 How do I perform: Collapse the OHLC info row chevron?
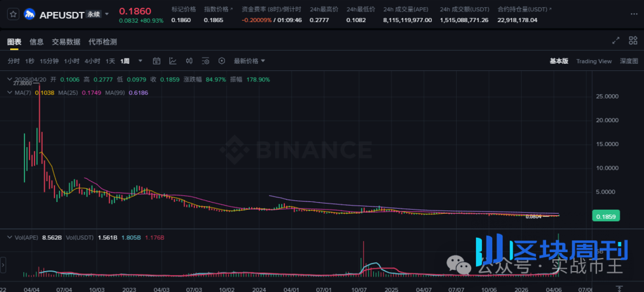click(10, 79)
